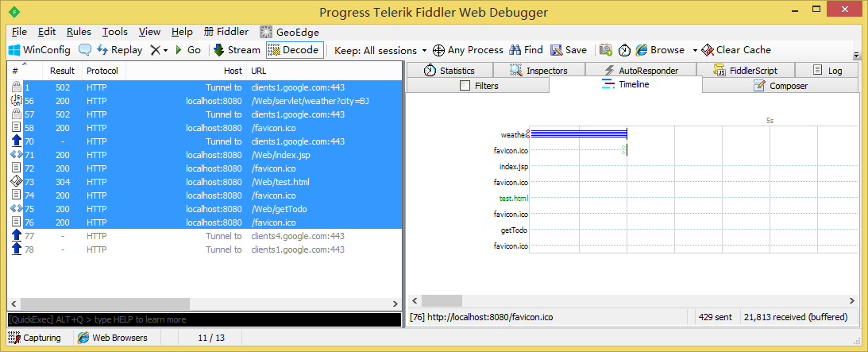Open the AutoResponder tab
Viewport: 868px width, 352px height.
641,70
